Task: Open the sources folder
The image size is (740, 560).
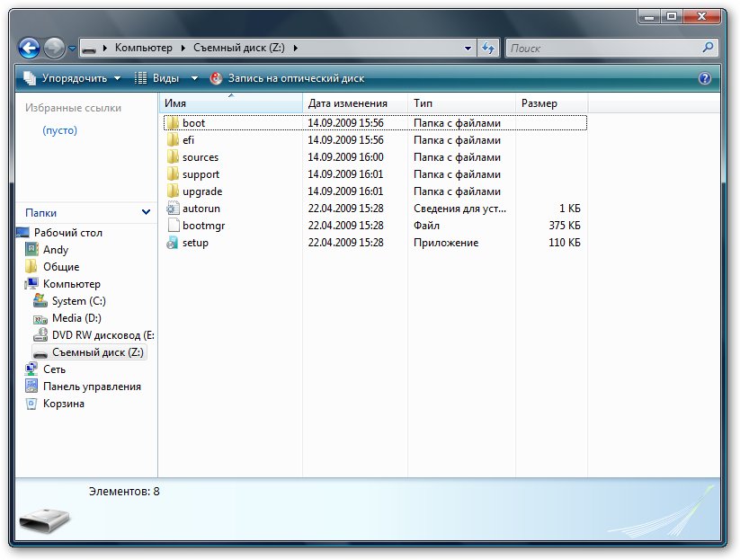Action: tap(200, 157)
